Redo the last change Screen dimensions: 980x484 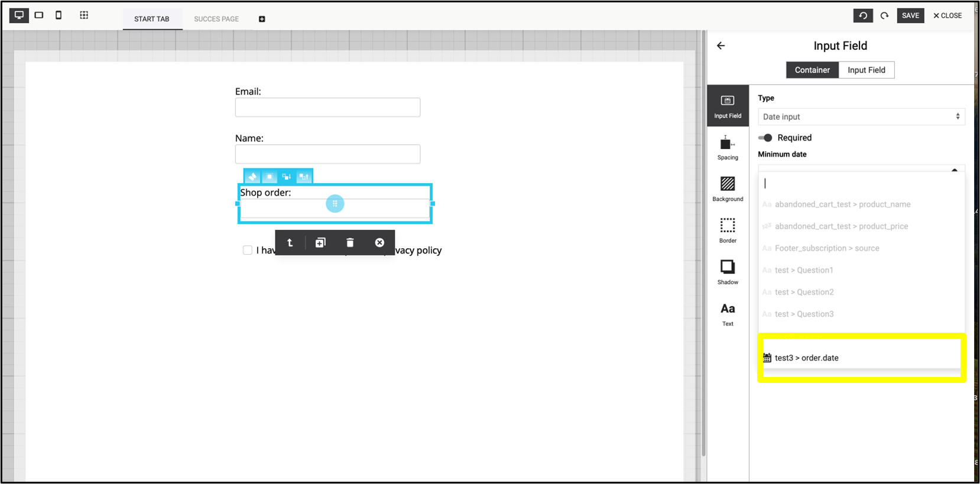point(884,15)
